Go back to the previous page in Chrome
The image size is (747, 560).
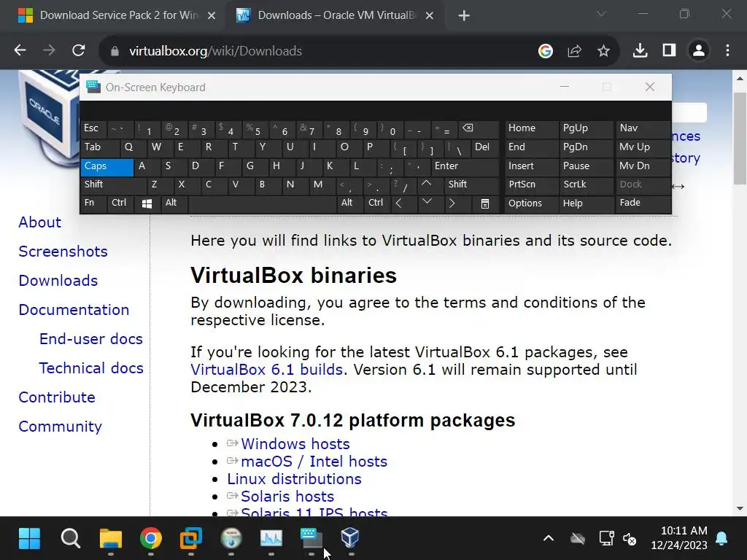pos(20,50)
